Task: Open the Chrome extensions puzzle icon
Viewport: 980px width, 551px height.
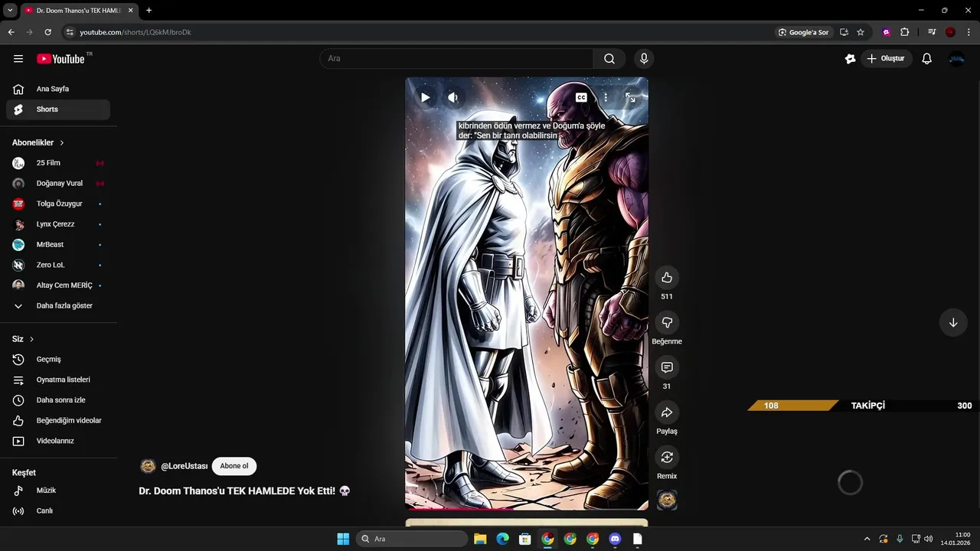Action: tap(905, 32)
